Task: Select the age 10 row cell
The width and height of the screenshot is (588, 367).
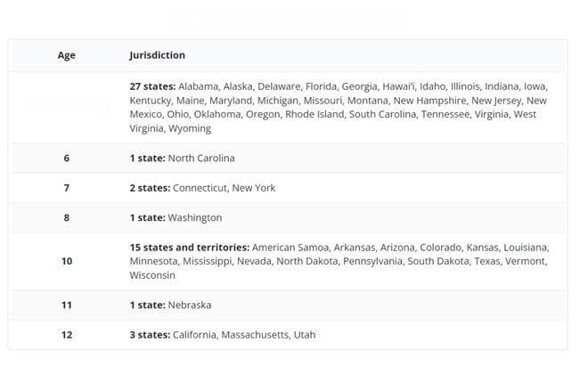Action: point(67,261)
